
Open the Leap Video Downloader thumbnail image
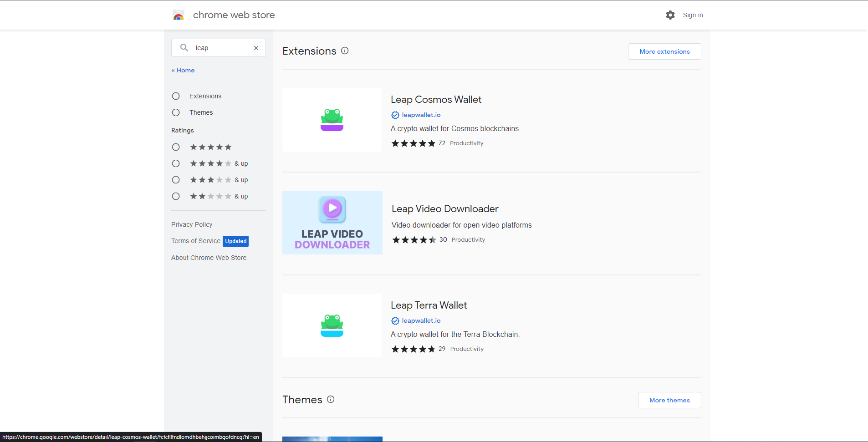[x=332, y=223]
